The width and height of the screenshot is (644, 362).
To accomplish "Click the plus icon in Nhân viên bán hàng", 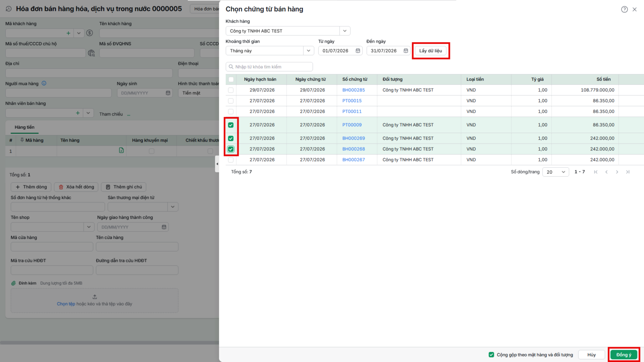I will click(78, 113).
